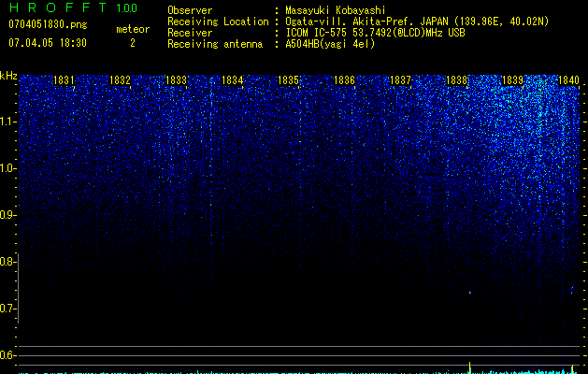Click the 1.0 kHz axis label

point(7,168)
